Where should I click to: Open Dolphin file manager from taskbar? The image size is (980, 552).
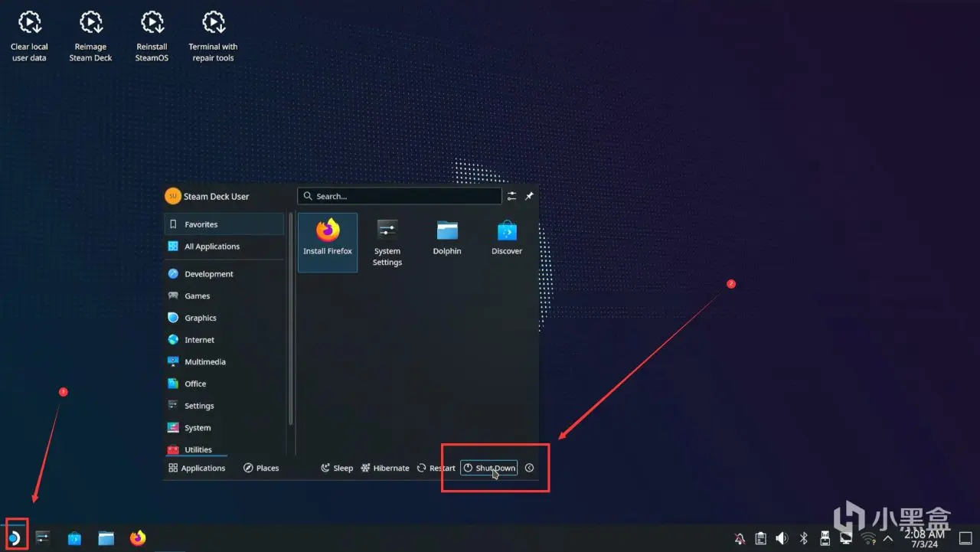106,538
